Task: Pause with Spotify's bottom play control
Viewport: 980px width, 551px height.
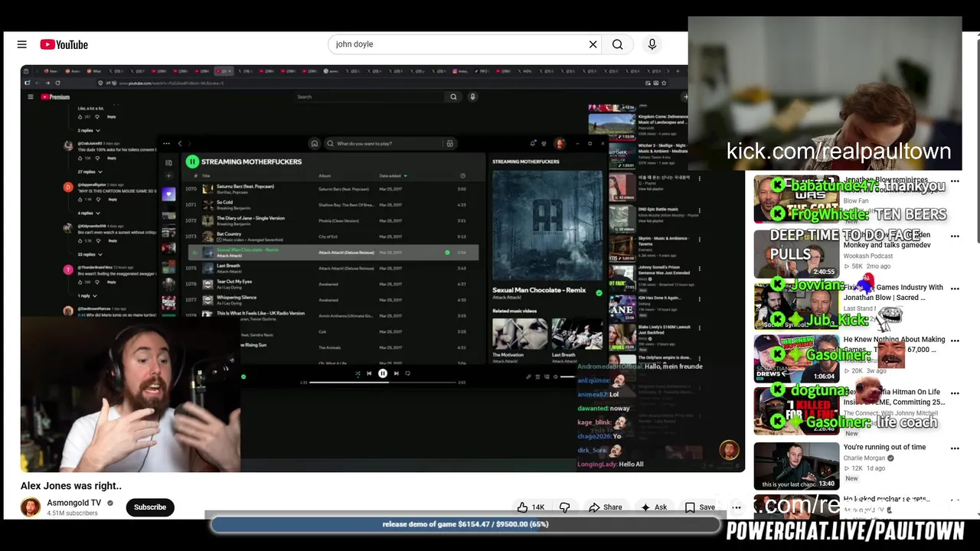Action: point(382,373)
